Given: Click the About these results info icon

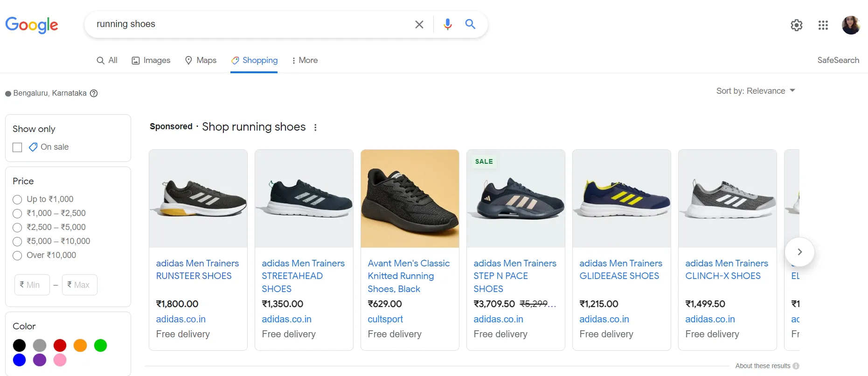Looking at the screenshot, I should click(x=796, y=366).
